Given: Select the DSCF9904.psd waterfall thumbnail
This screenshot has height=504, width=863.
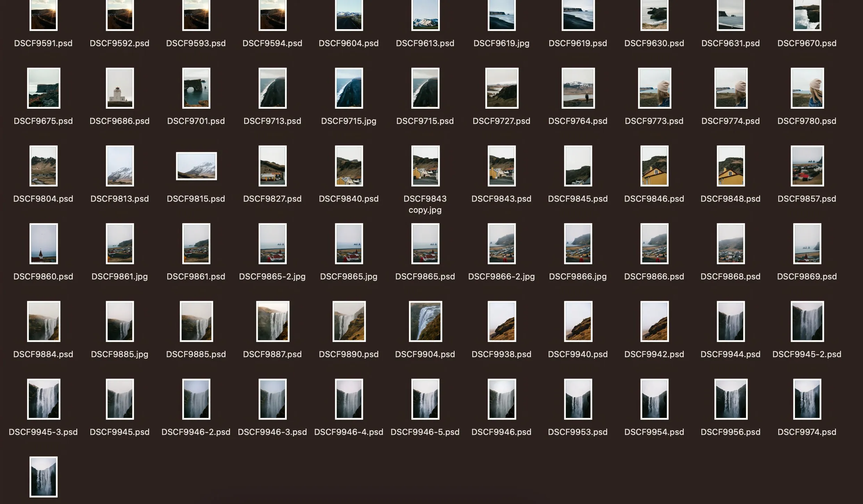Looking at the screenshot, I should tap(425, 322).
